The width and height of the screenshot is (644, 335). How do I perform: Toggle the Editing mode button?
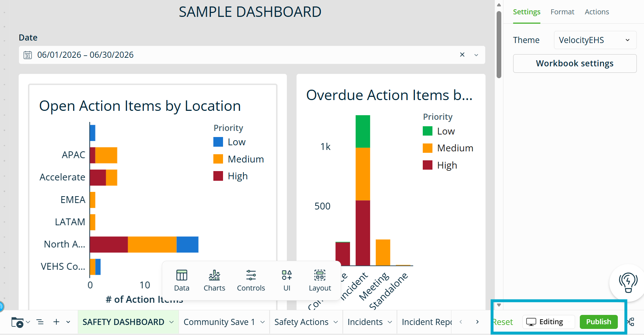click(549, 322)
